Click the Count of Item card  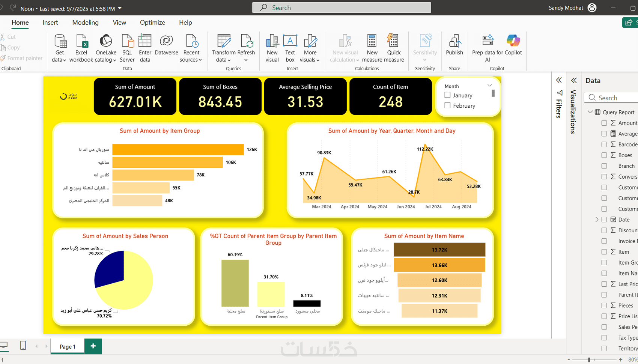point(391,96)
